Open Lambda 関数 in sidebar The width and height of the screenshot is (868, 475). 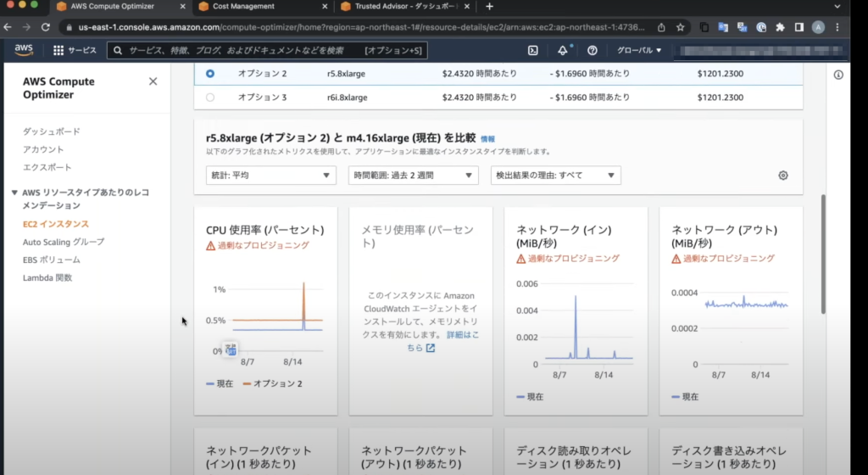click(x=47, y=278)
